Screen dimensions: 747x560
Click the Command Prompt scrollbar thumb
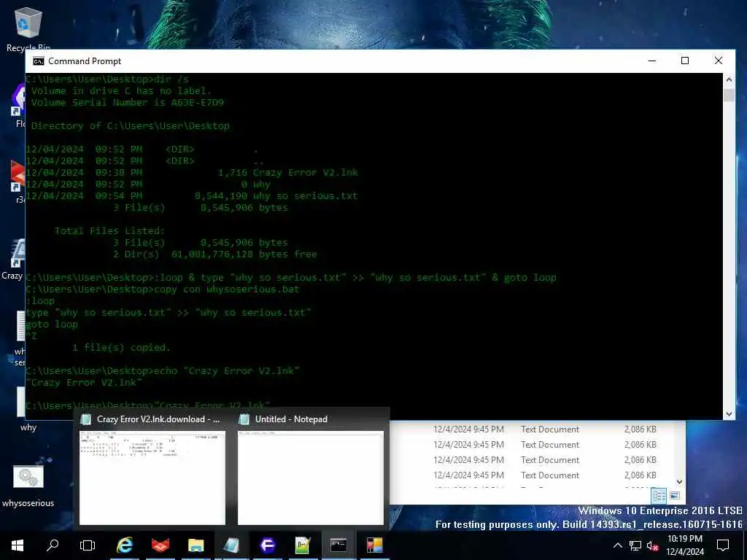[x=729, y=94]
